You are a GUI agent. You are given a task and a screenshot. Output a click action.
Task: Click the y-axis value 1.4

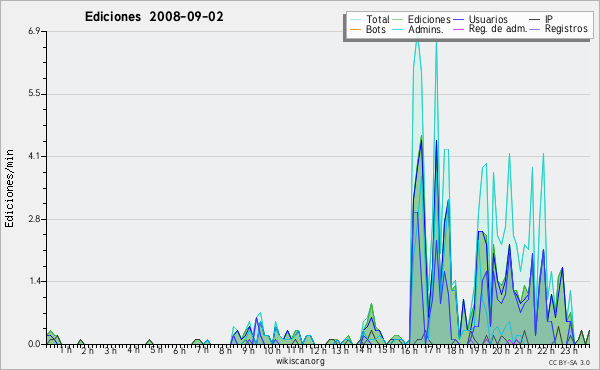[x=34, y=281]
